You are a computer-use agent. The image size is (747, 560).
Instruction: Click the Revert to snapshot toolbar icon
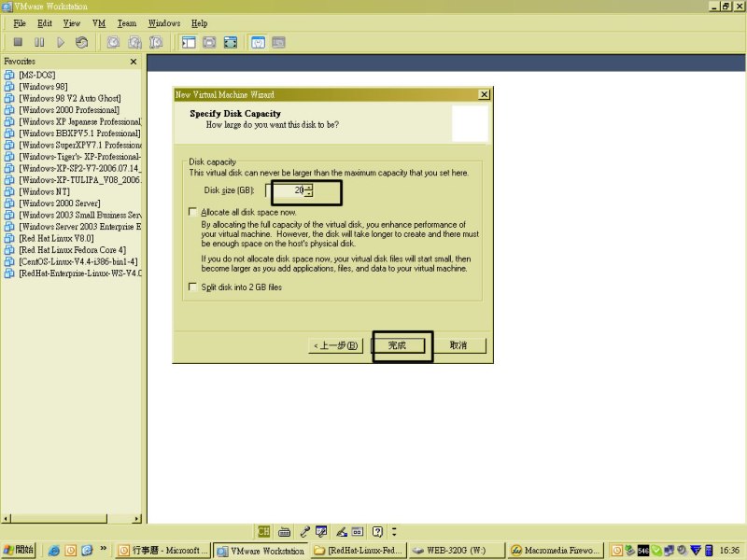[134, 42]
